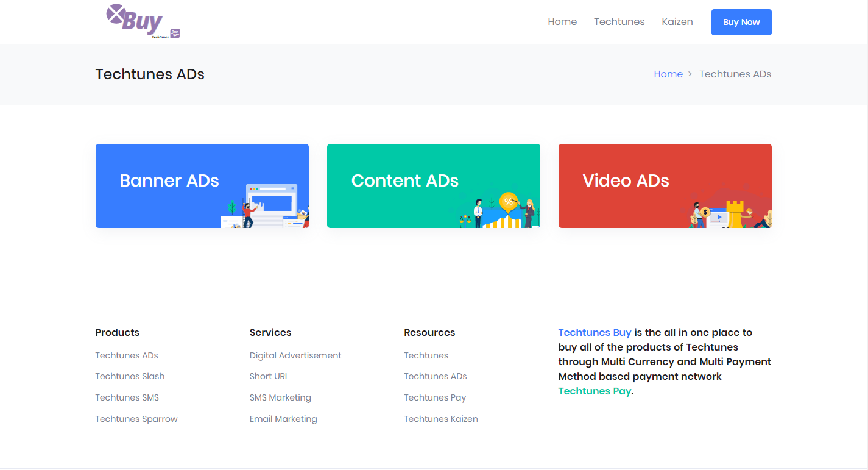Open Digital Advertisement under Services

295,355
